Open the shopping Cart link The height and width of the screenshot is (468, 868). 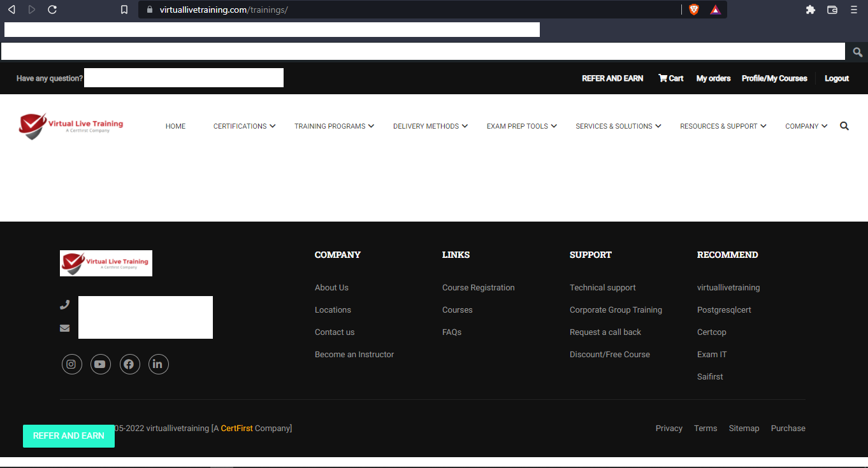tap(671, 78)
